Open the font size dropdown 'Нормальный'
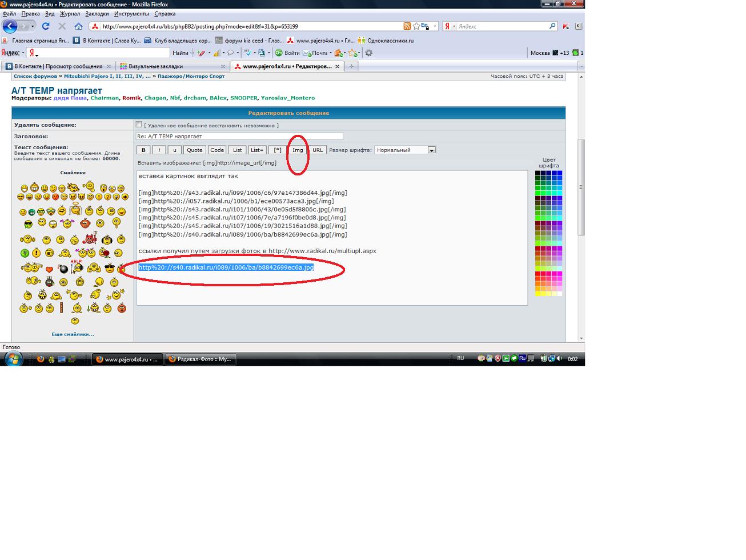The image size is (746, 560). coord(406,150)
